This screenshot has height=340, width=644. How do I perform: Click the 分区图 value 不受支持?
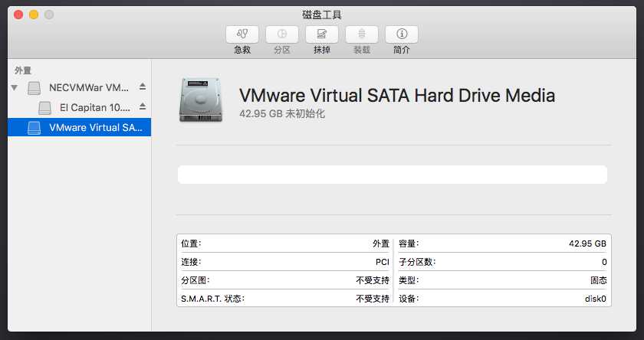click(373, 280)
